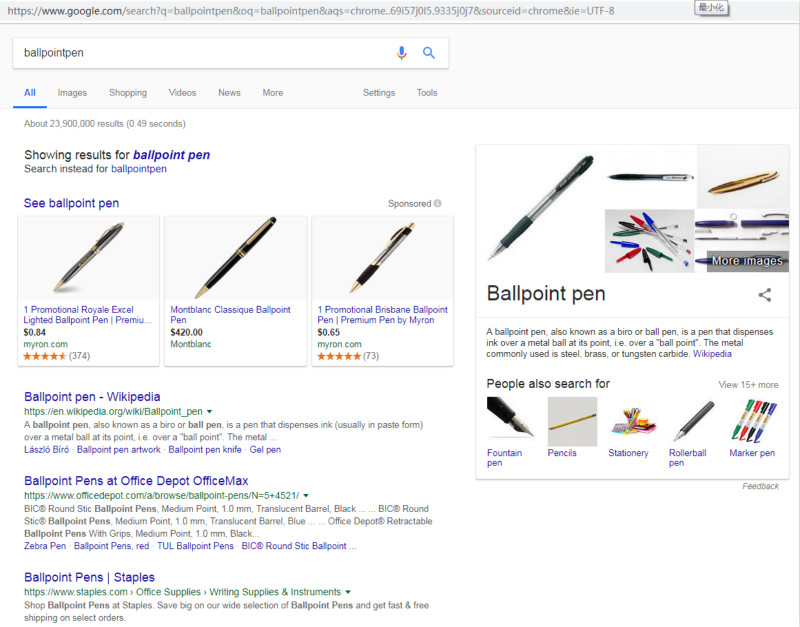Open the 'Fountain pen' related search link

coord(505,458)
